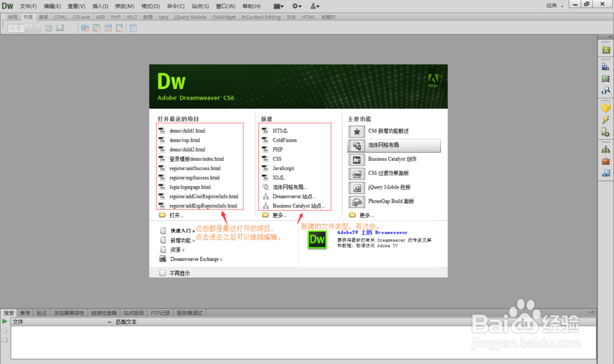Click the green play Find button in results panel
The width and height of the screenshot is (614, 364).
coord(5,321)
